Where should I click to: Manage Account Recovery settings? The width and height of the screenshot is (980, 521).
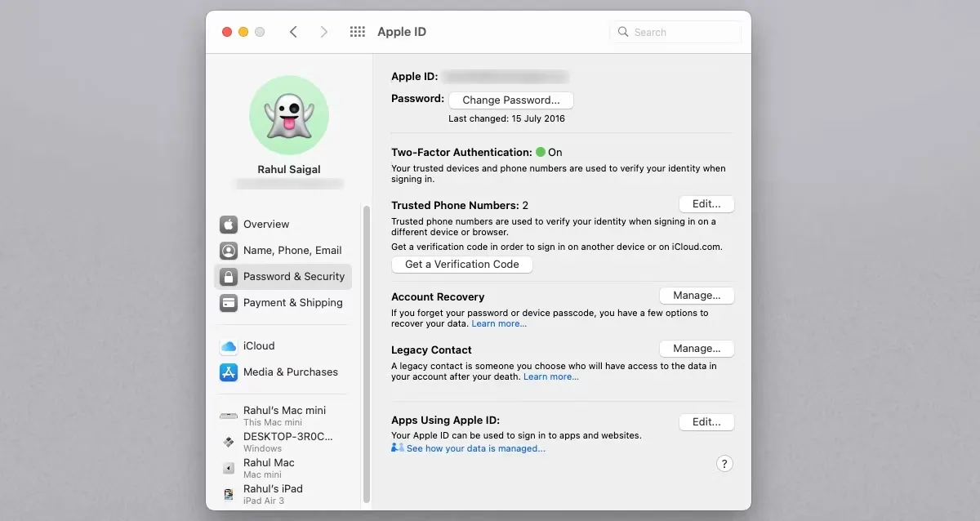697,296
